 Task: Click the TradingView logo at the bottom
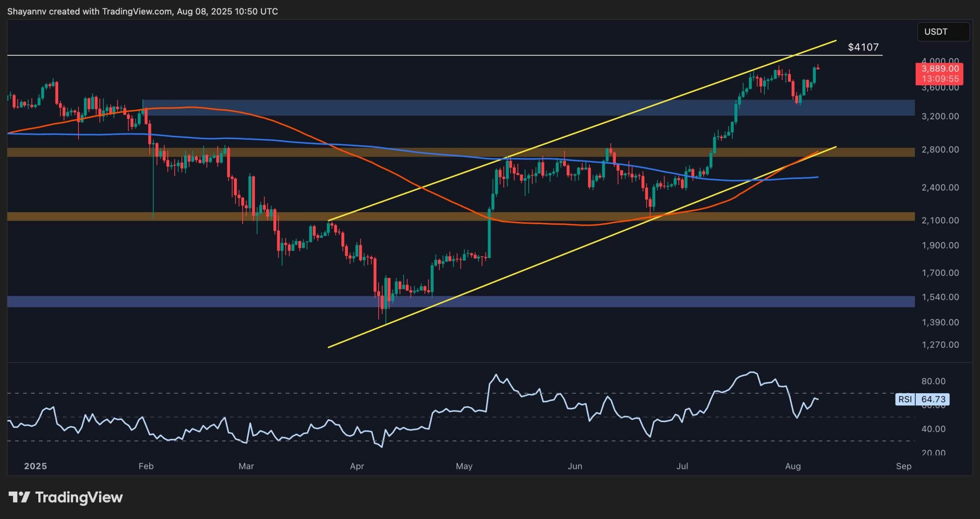pyautogui.click(x=65, y=497)
